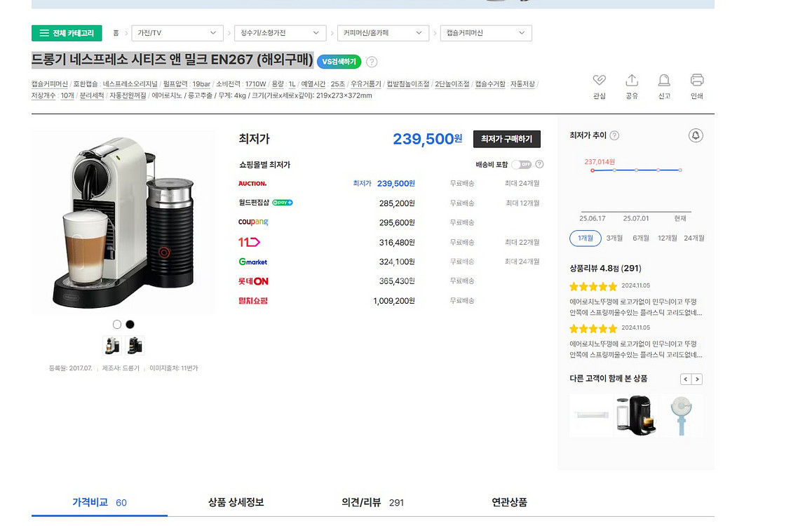
Task: Set price alert bell in 최저가 추이
Action: [x=696, y=135]
